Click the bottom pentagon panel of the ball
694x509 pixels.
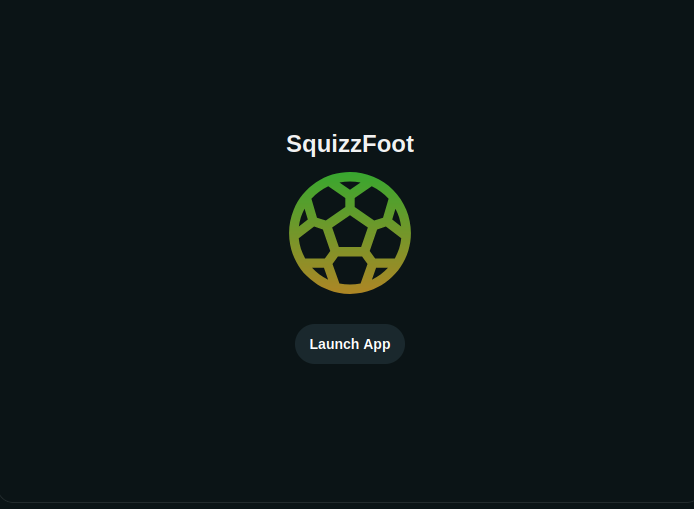point(350,270)
